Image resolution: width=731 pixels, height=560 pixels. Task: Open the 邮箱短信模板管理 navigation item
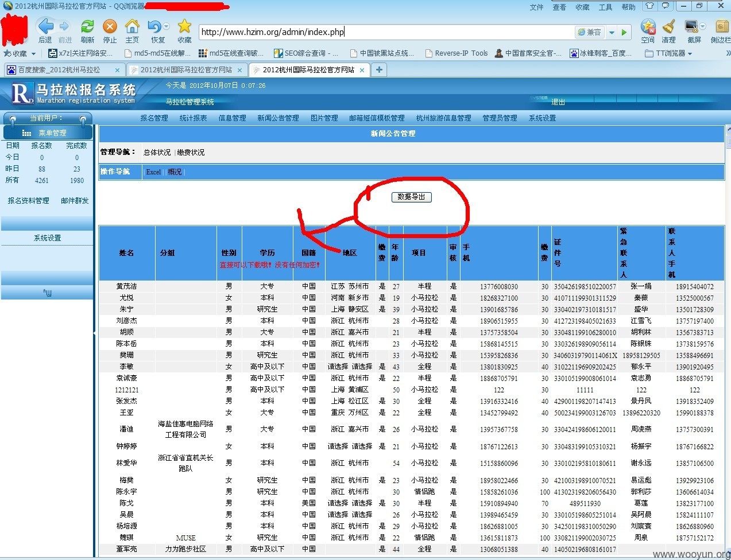(377, 118)
